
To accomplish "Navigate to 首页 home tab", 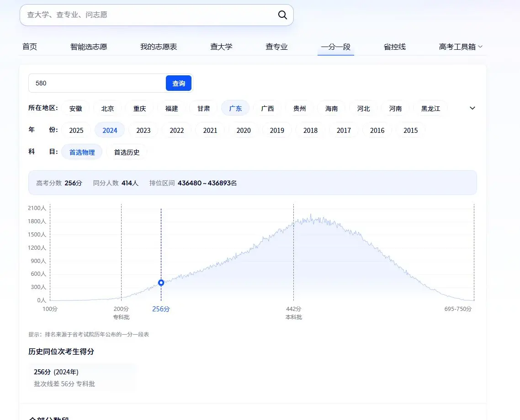I will (30, 47).
